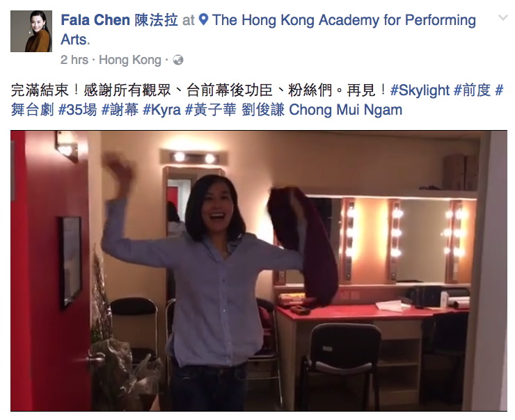Open the #35場 hashtag
The width and height of the screenshot is (515, 420).
(77, 110)
